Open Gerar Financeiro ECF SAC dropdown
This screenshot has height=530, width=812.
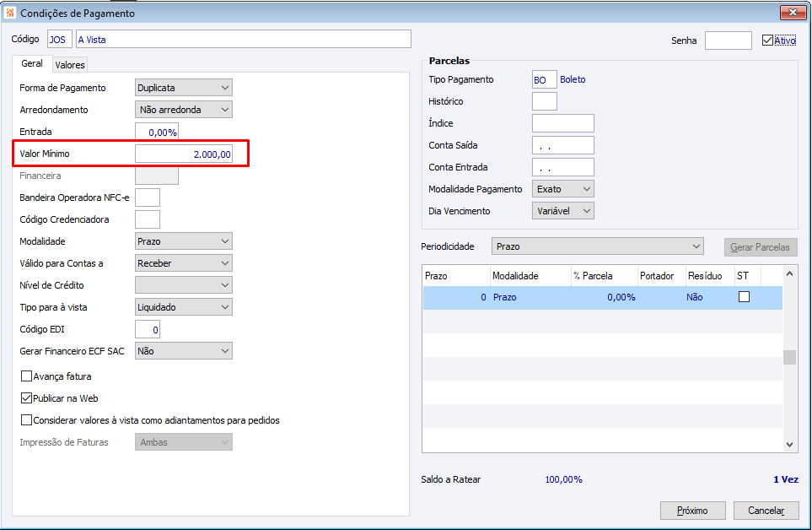[183, 351]
